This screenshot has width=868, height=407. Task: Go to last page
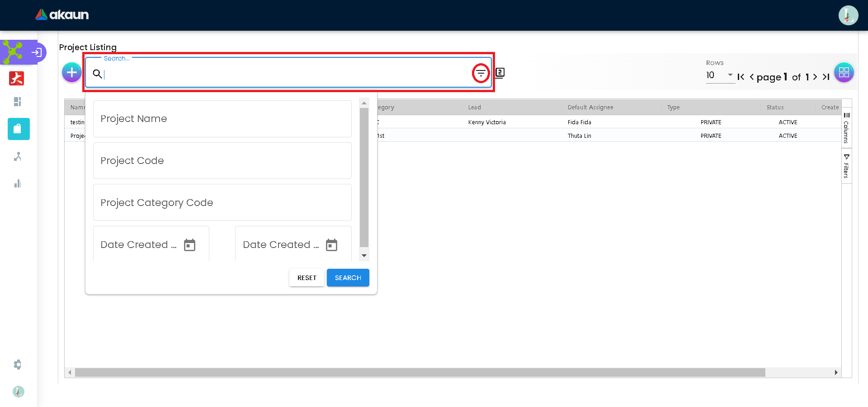(826, 77)
